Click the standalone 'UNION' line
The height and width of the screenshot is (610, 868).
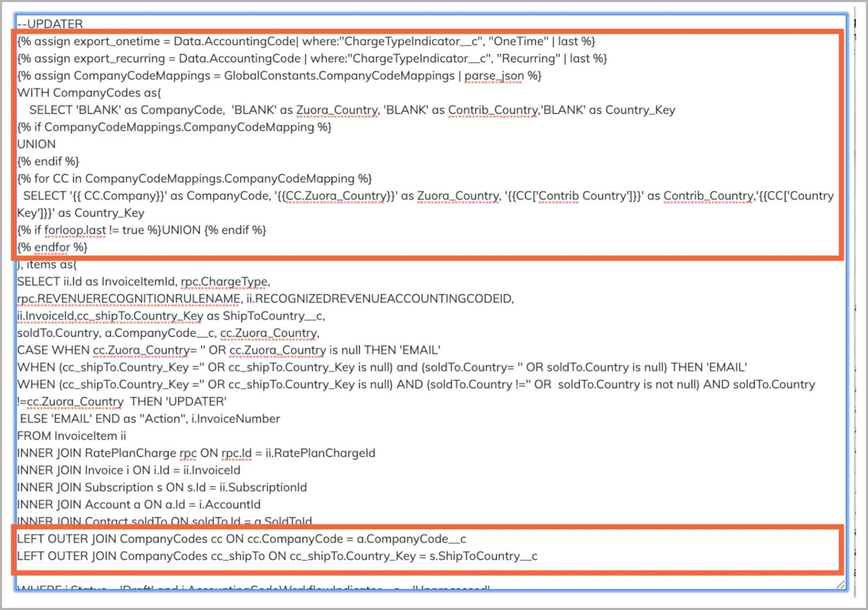click(36, 144)
